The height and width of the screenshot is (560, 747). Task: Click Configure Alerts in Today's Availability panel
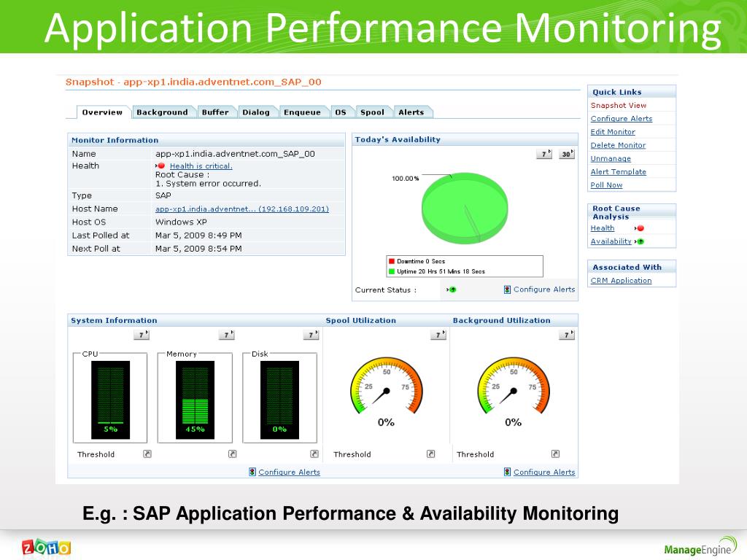(544, 289)
